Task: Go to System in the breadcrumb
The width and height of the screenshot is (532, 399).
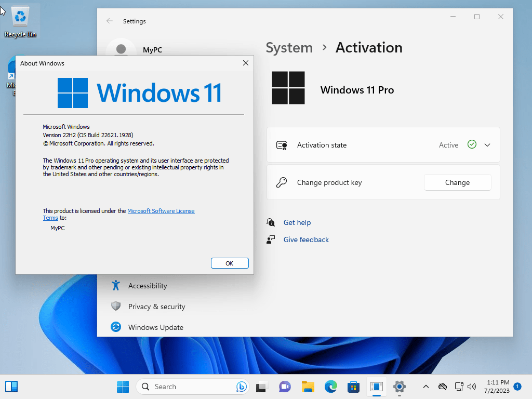Action: (289, 47)
